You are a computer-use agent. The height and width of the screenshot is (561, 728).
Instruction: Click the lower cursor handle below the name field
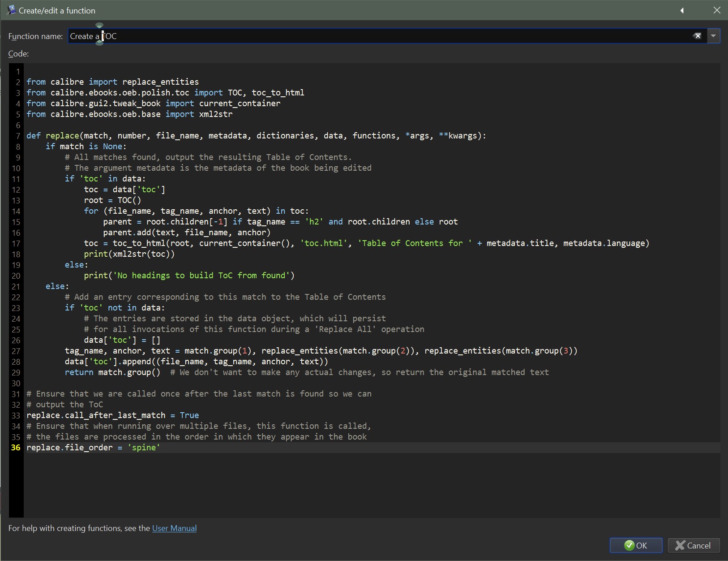[x=99, y=43]
